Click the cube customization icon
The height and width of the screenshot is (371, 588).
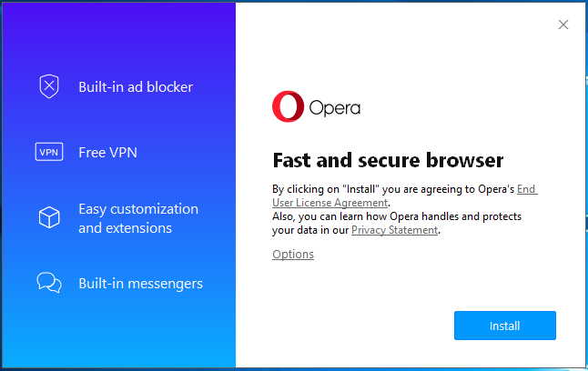(x=49, y=217)
